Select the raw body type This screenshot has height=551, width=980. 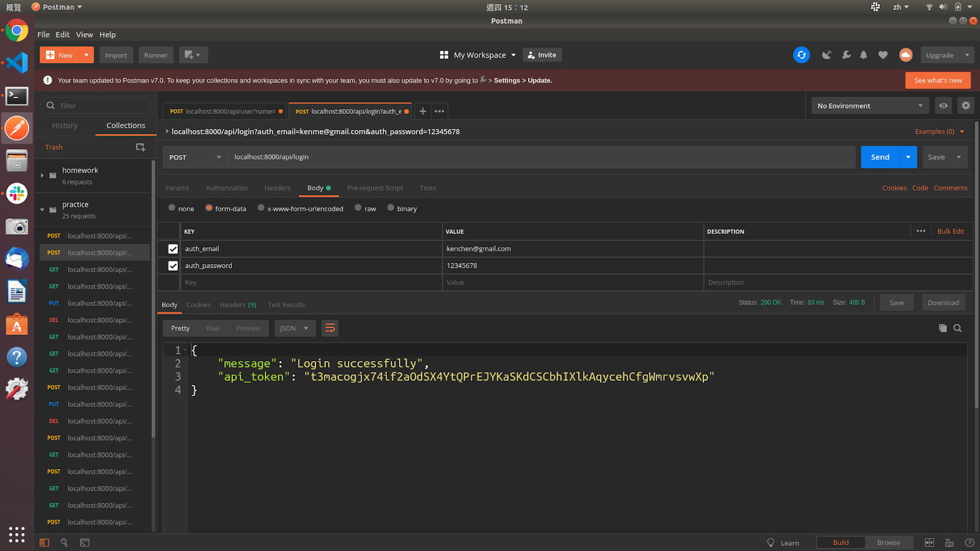pos(358,208)
